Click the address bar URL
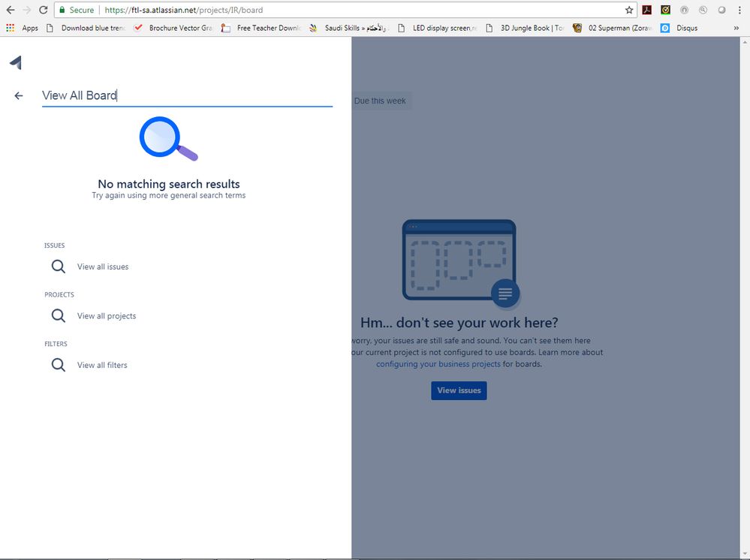Screen dimensions: 750x560 (x=184, y=10)
